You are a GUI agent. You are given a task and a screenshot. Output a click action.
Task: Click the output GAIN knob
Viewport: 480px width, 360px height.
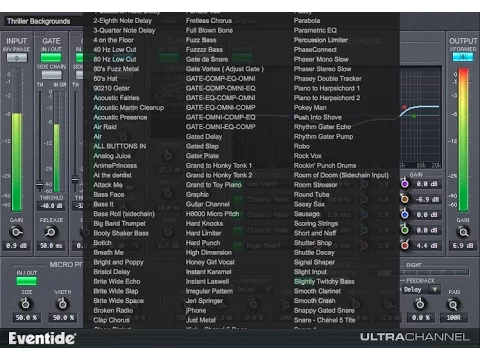(463, 232)
